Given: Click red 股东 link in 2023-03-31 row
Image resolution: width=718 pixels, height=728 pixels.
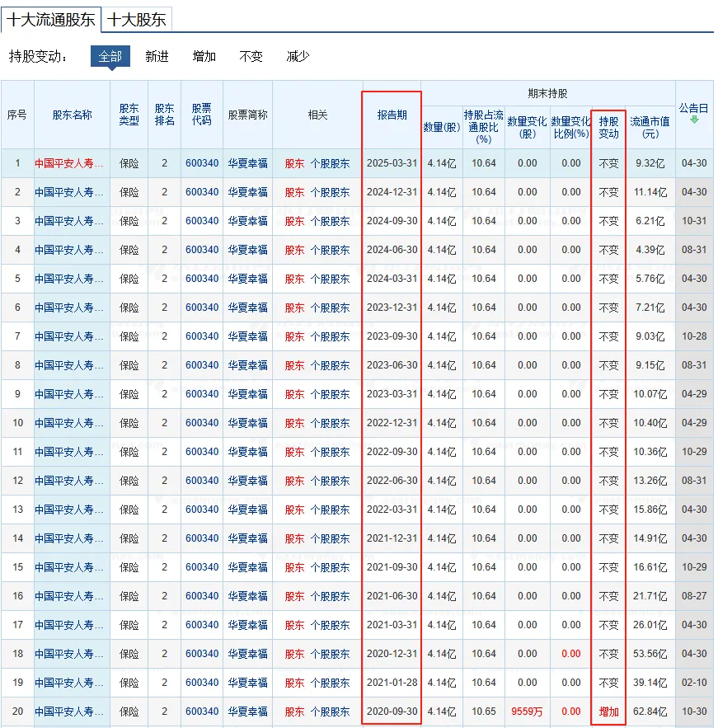Looking at the screenshot, I should click(x=294, y=394).
